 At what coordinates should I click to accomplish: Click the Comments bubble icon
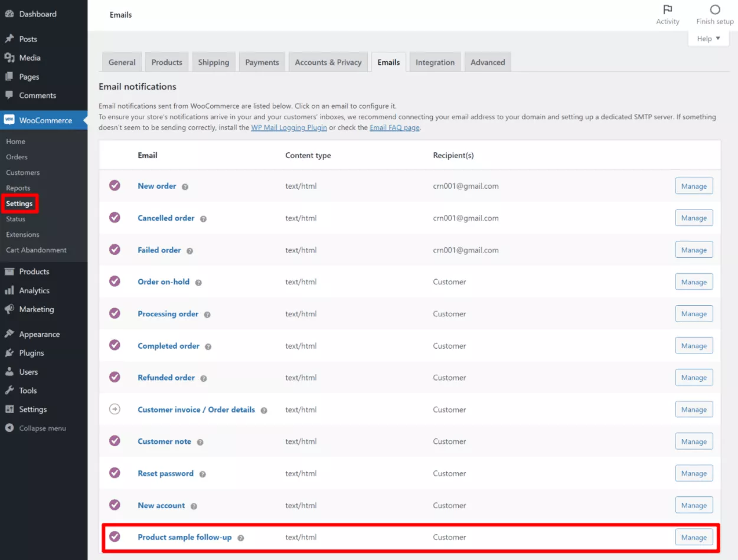click(9, 96)
